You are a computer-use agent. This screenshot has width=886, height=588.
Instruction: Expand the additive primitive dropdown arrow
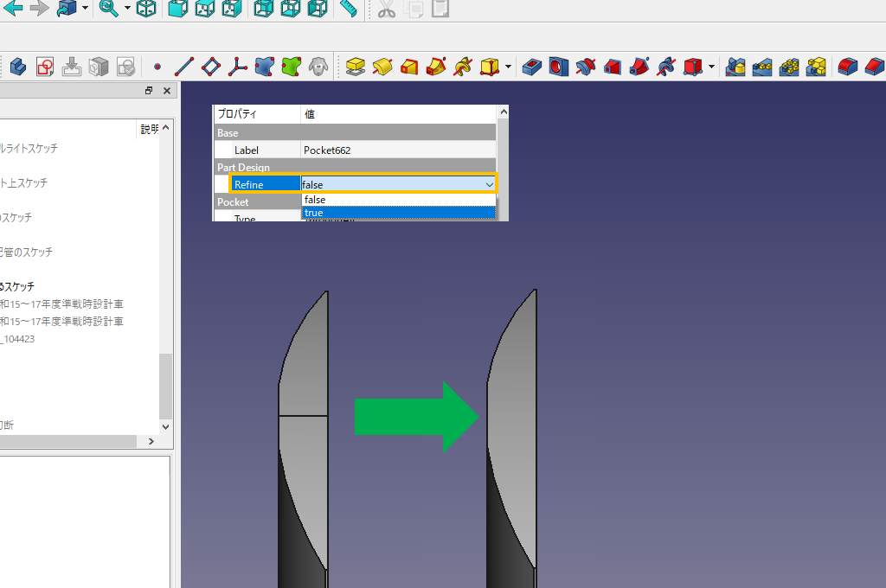click(x=508, y=67)
